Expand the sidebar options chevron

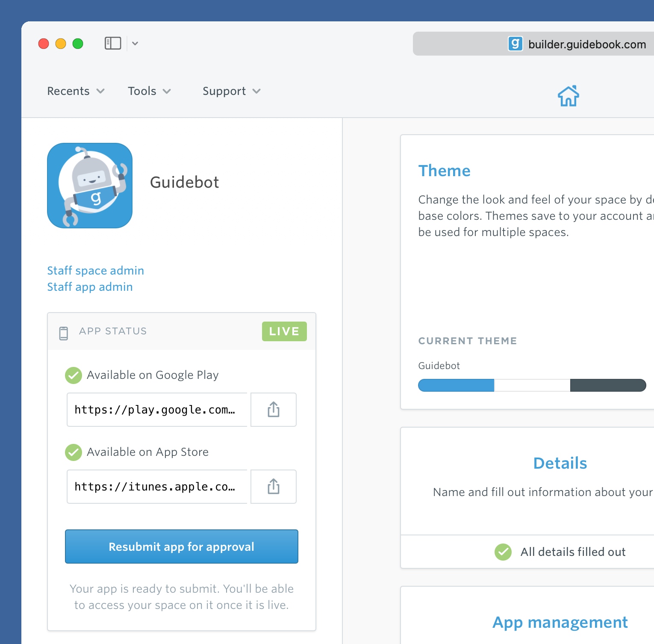[135, 43]
